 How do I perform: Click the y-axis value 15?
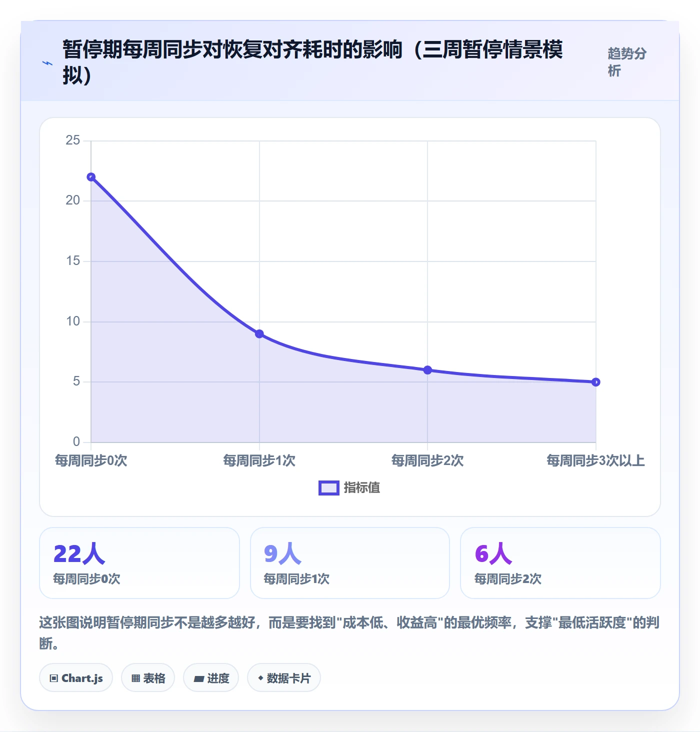tap(73, 261)
